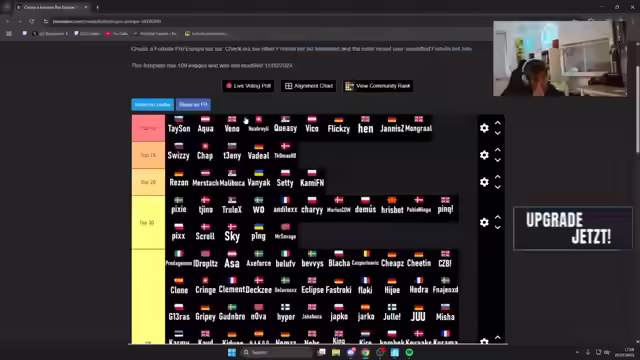Open Chrome from the taskbar
The image size is (640, 360).
pos(365,352)
